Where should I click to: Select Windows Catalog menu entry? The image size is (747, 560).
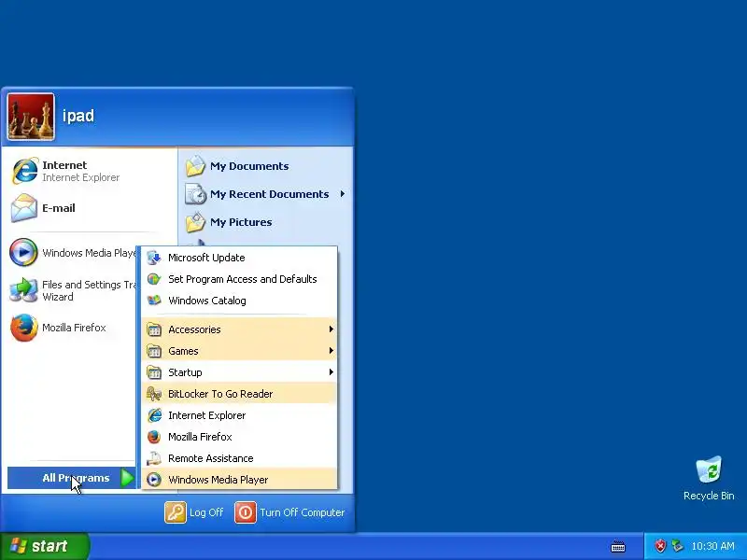239,301
